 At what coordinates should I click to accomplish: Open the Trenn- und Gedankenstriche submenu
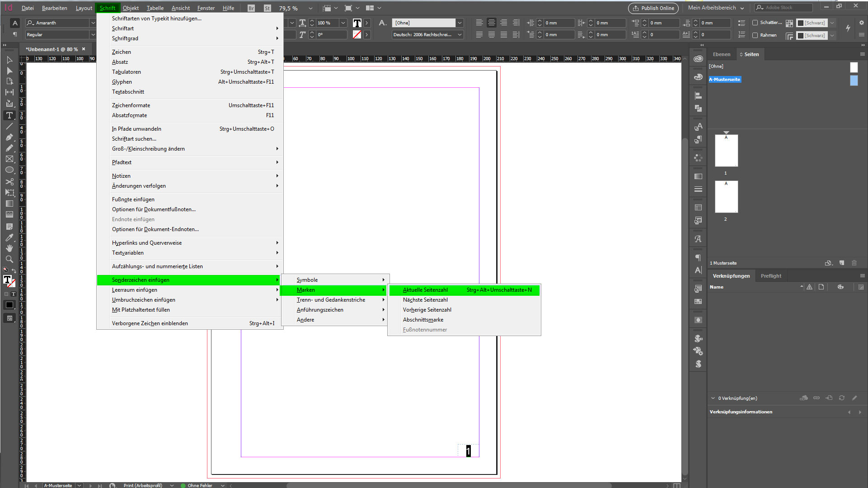334,300
